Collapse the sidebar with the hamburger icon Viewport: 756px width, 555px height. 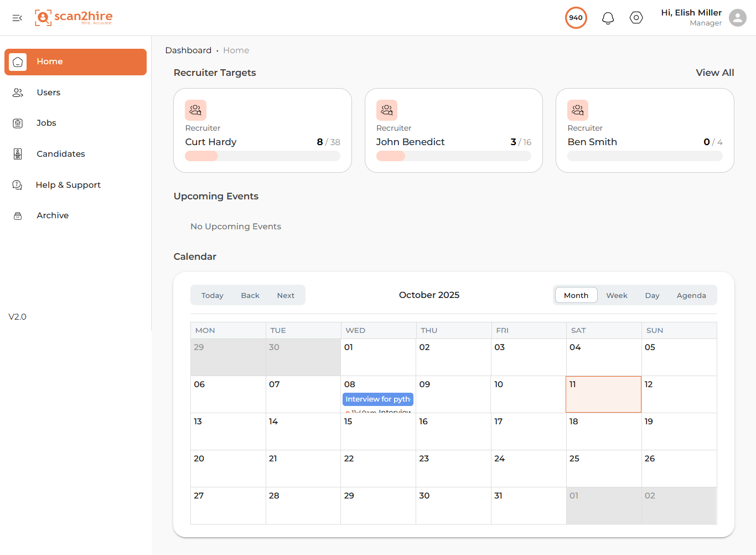click(x=17, y=18)
